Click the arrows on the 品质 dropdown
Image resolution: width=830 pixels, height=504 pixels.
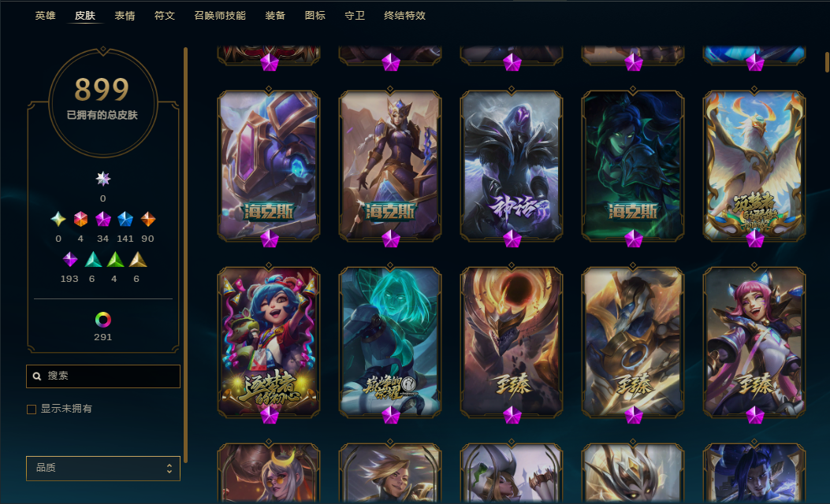[x=169, y=469]
